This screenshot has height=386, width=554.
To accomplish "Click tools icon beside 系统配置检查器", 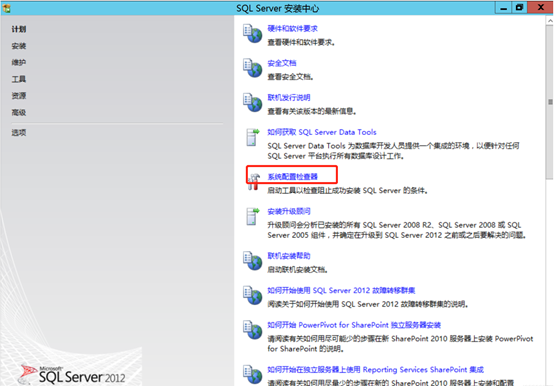I will (253, 182).
